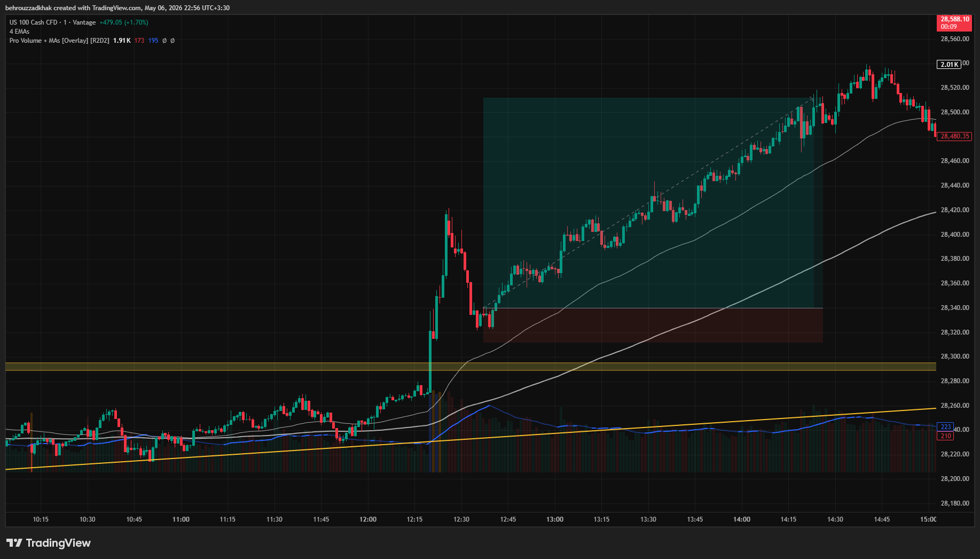
Task: Click the "28,180.00" price axis label
Action: tap(955, 503)
